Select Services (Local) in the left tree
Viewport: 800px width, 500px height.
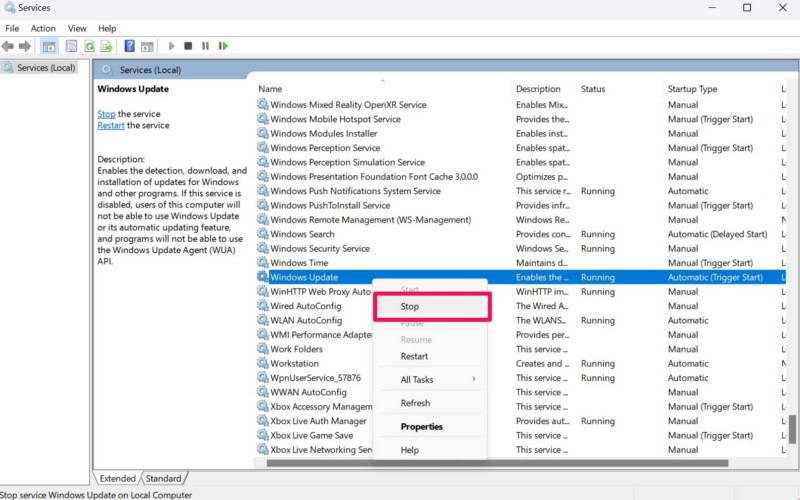[46, 68]
